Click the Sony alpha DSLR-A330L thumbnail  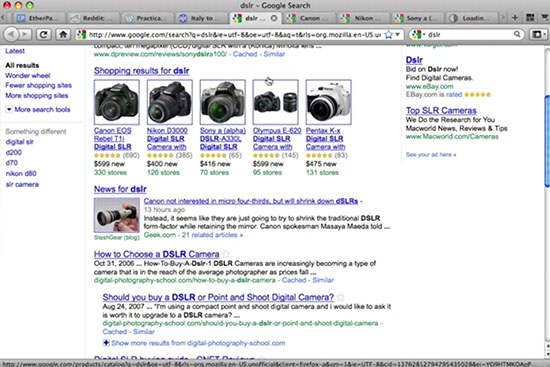(x=223, y=102)
